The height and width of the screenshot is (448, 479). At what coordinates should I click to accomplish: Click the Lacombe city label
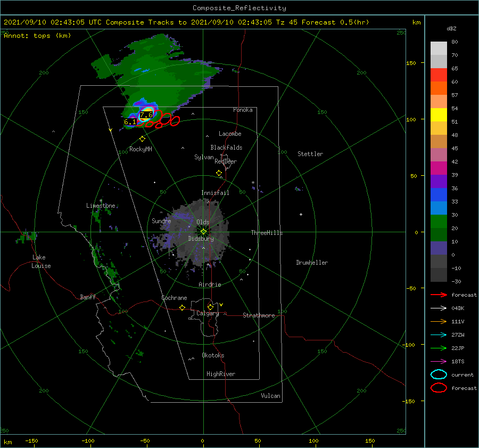[230, 134]
